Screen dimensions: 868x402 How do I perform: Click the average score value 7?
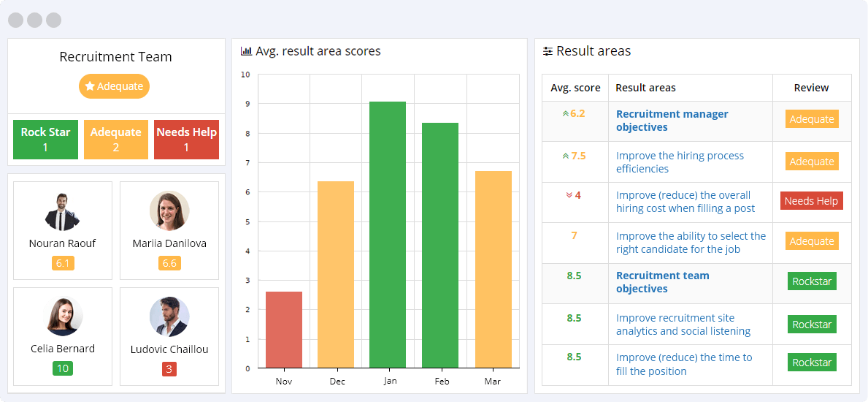[574, 235]
